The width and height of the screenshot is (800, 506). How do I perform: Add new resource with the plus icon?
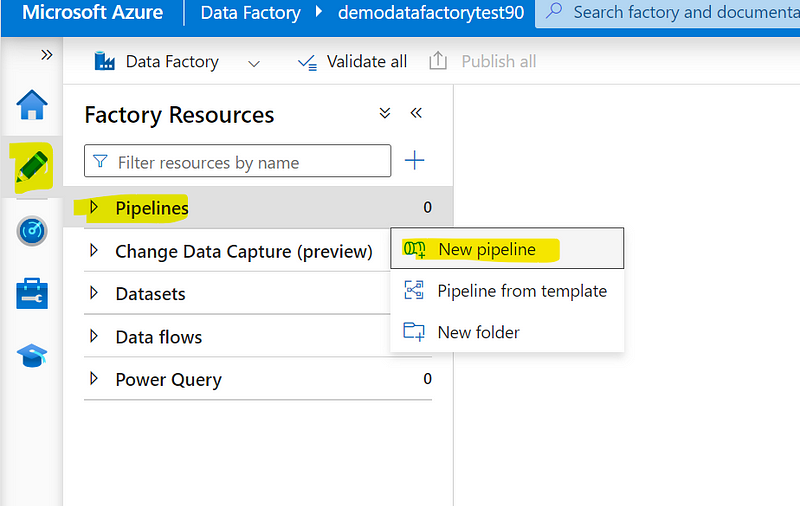coord(414,160)
